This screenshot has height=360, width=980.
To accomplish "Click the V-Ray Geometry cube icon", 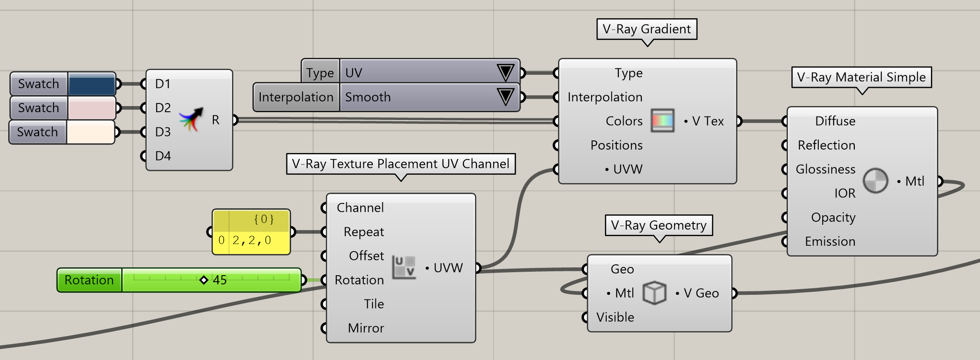I will (x=654, y=293).
